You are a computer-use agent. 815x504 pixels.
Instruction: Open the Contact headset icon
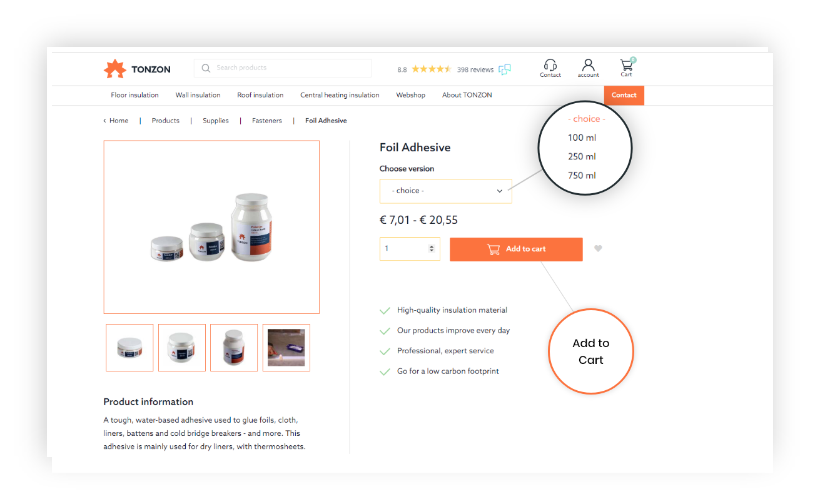click(550, 65)
